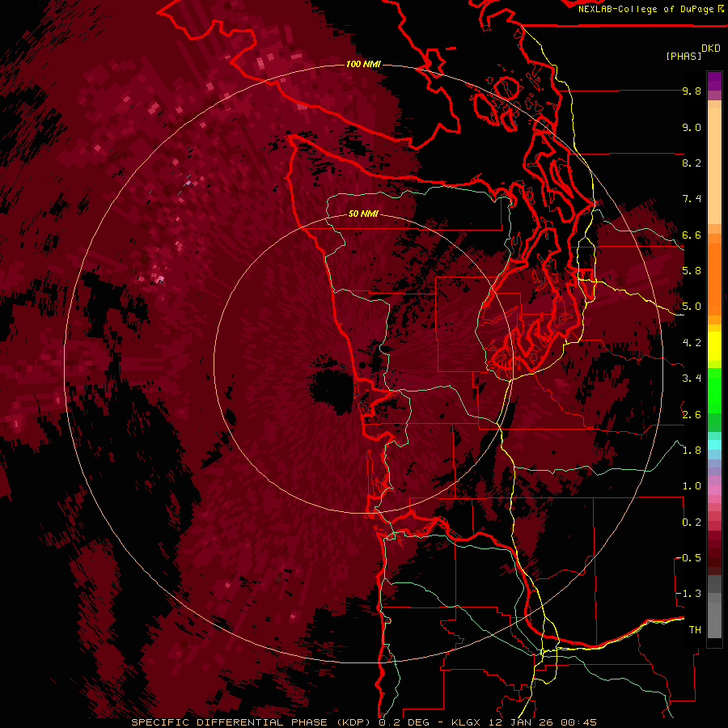Click the 12 JAN 26 date in caption
Viewport: 728px width, 728px height.
pos(523,722)
